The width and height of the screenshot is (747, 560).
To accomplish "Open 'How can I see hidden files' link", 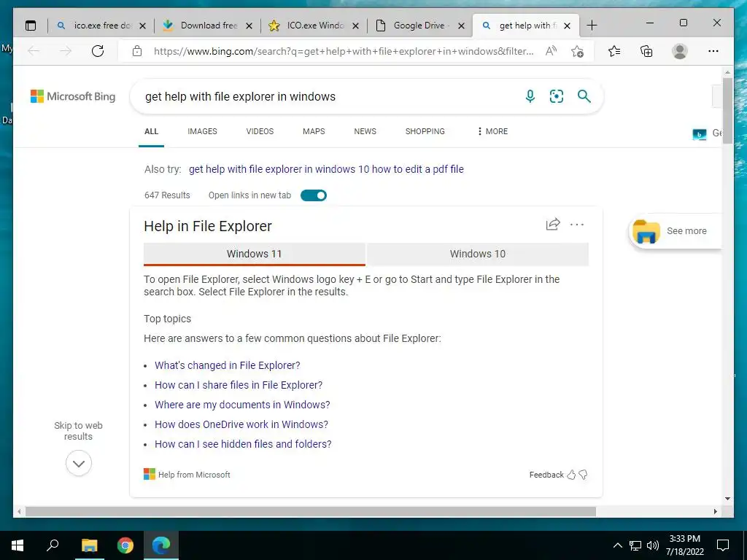I will [x=243, y=444].
